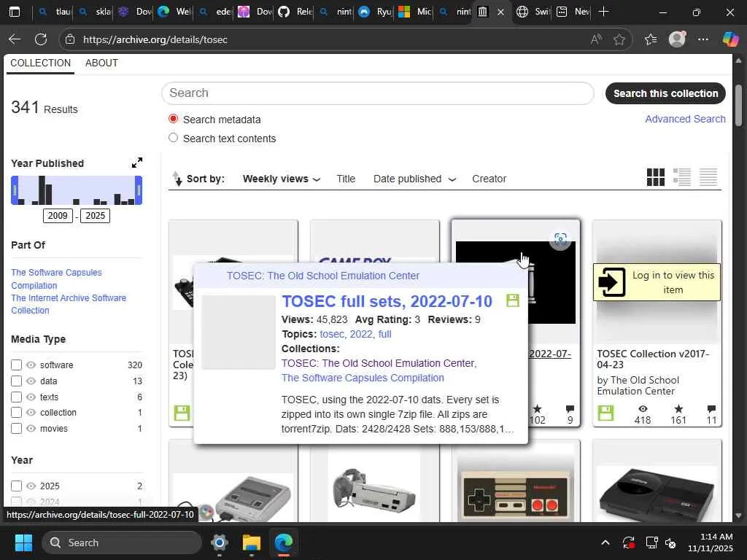The width and height of the screenshot is (747, 560).
Task: Select the Search text contents radio button
Action: 174,138
